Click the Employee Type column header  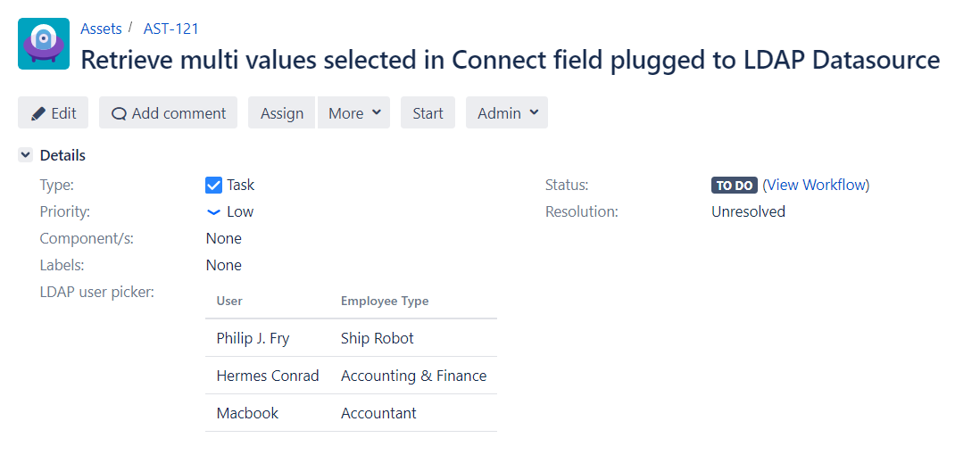click(385, 301)
